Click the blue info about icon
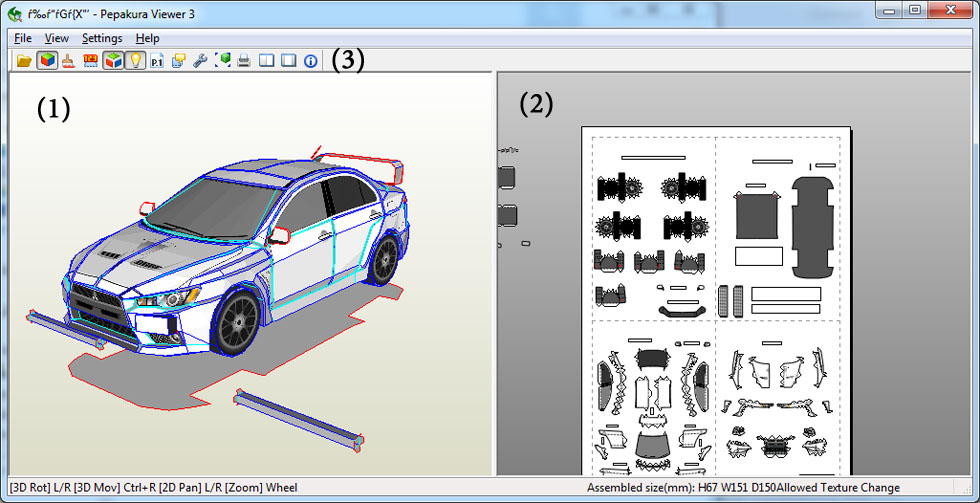This screenshot has height=503, width=980. point(310,61)
